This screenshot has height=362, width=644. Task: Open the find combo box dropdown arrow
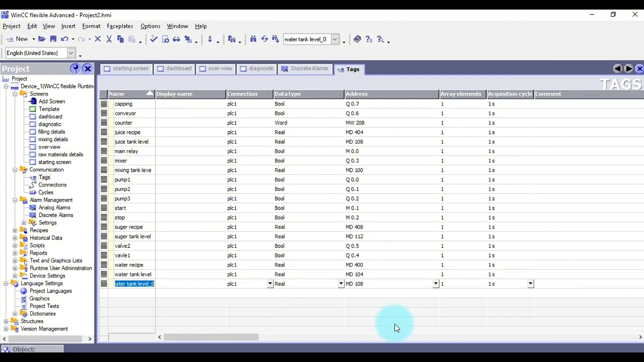coord(335,39)
